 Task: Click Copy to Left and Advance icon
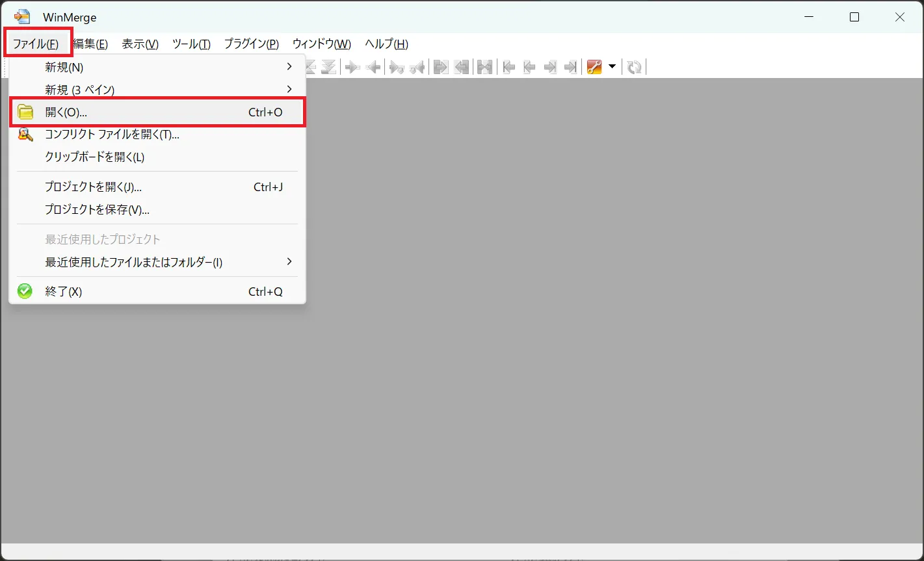[x=417, y=67]
